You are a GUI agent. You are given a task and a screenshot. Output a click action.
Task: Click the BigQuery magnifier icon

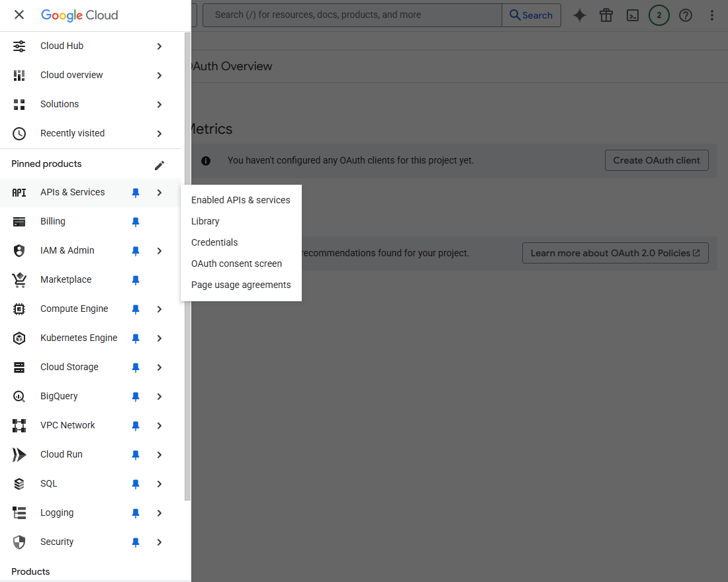point(19,397)
